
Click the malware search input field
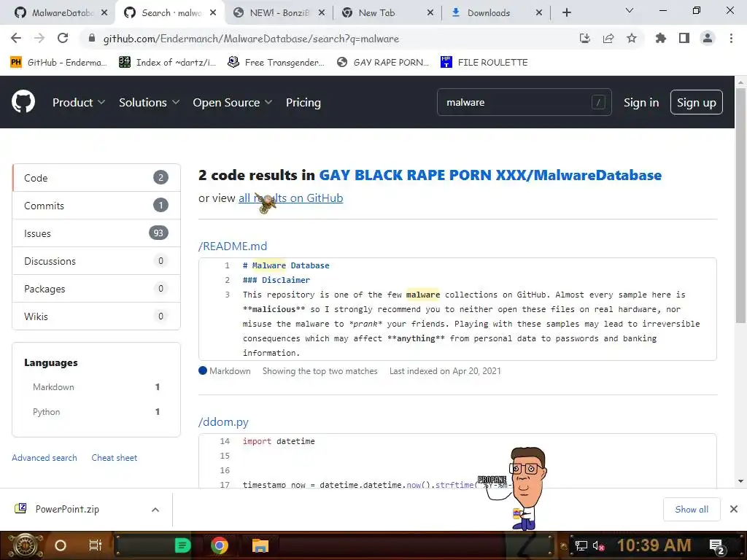click(524, 102)
